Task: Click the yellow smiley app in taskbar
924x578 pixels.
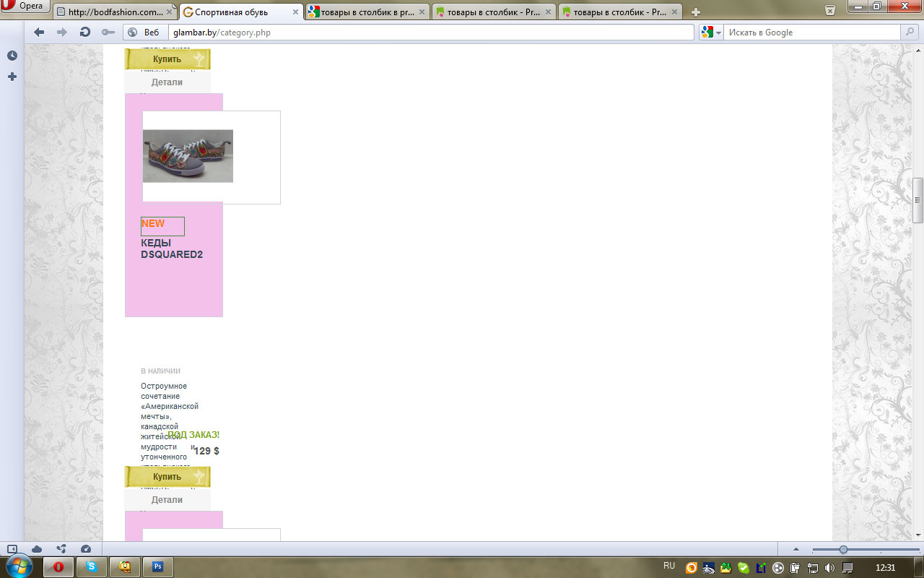Action: (125, 567)
